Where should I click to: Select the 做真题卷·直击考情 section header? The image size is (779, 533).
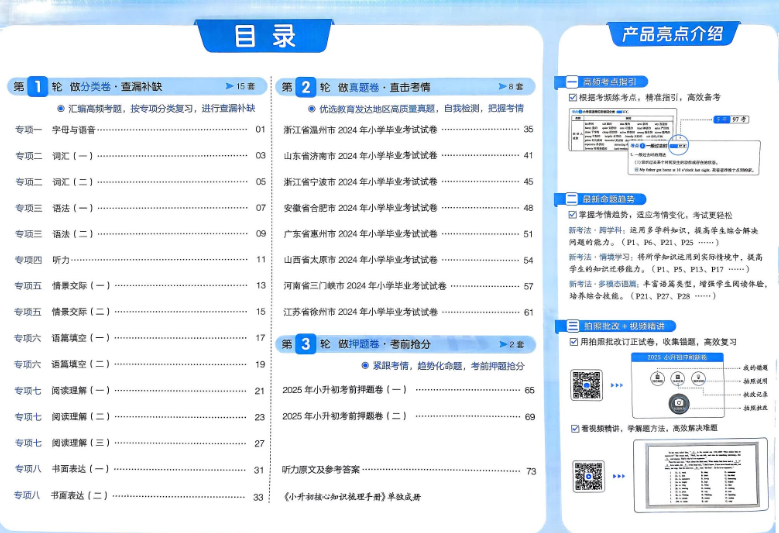[406, 87]
